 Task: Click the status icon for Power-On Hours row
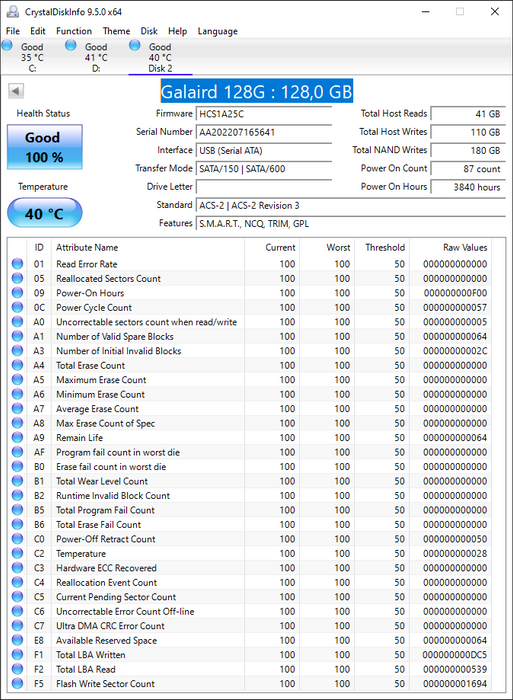[x=17, y=293]
